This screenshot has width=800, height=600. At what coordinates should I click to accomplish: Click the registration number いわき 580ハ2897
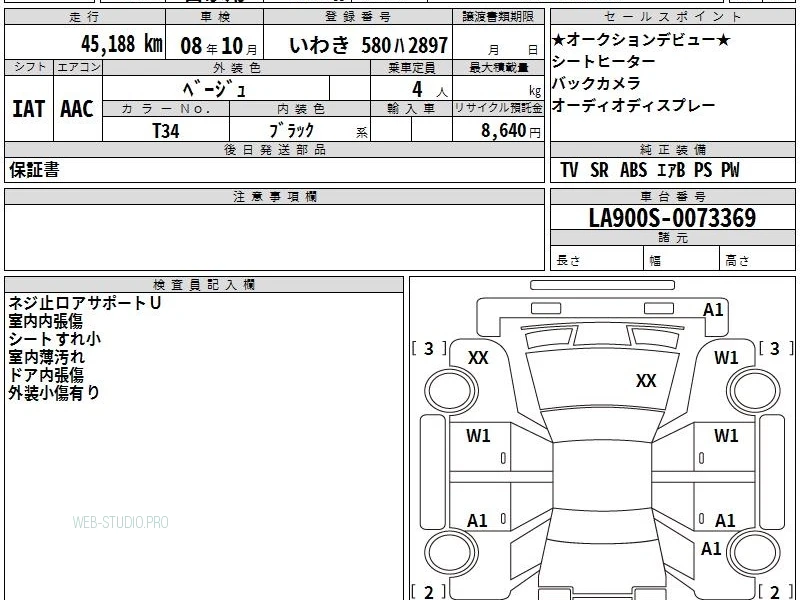368,45
